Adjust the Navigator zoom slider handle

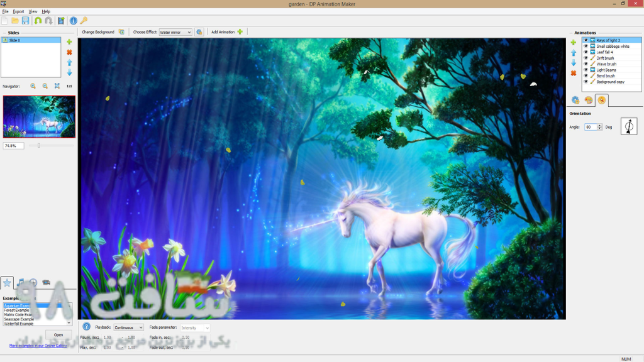[x=38, y=145]
